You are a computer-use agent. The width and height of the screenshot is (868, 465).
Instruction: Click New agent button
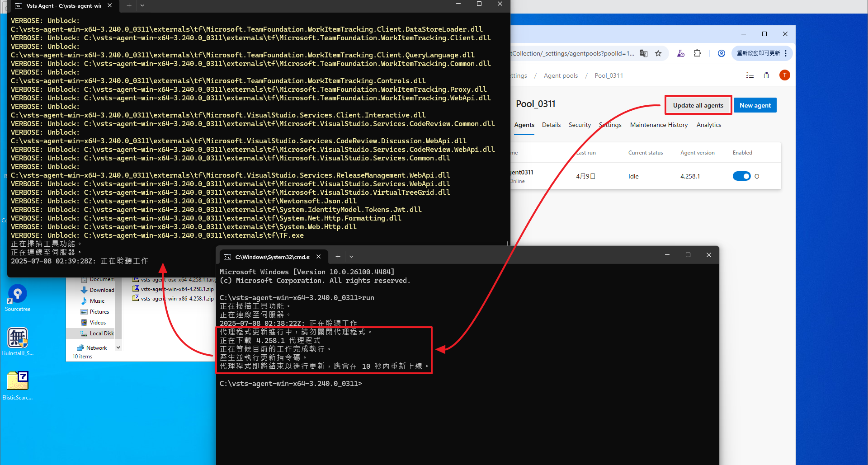755,105
